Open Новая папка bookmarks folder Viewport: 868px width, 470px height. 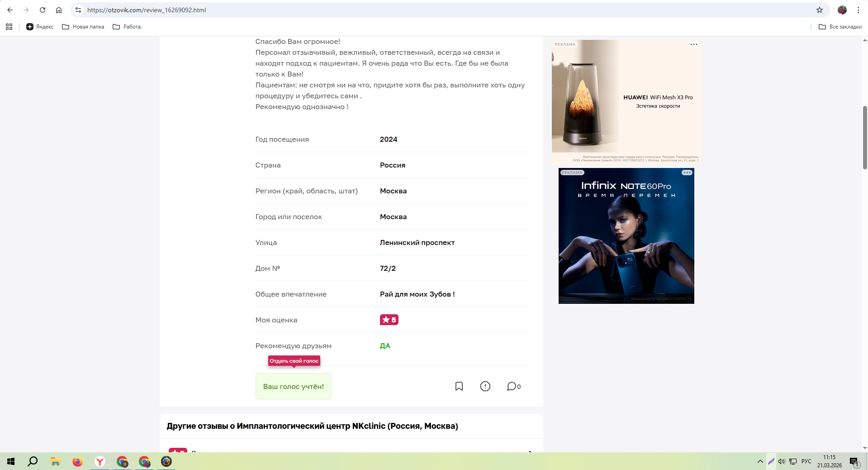83,27
